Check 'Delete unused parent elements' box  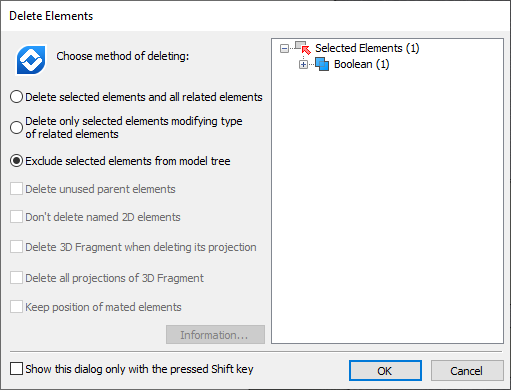click(16, 189)
